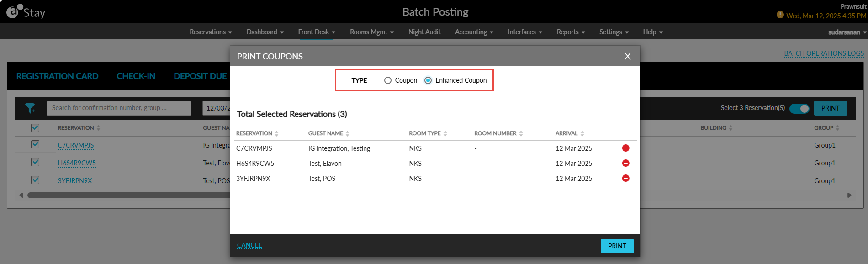Close the Print Coupons dialog
The image size is (868, 264).
point(628,56)
